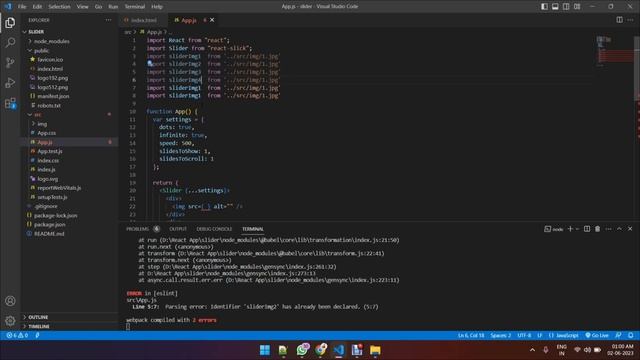Click LF end of line sequence
This screenshot has width=640, height=360.
(x=540, y=336)
